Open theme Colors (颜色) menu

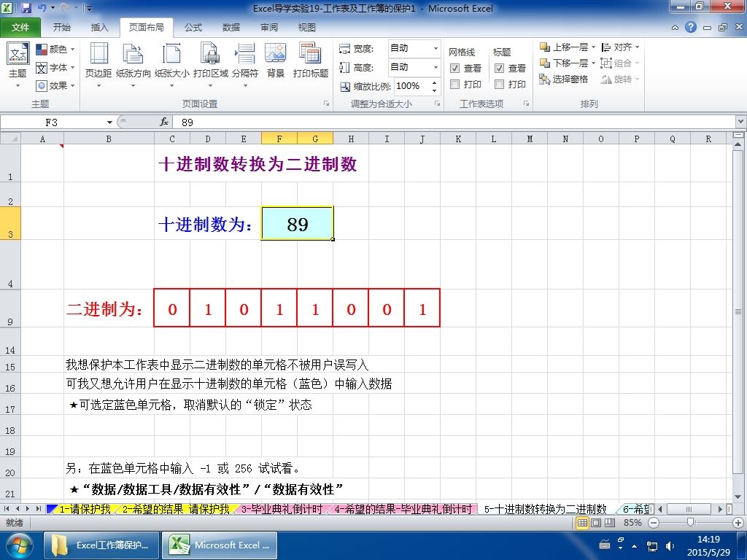pyautogui.click(x=55, y=49)
